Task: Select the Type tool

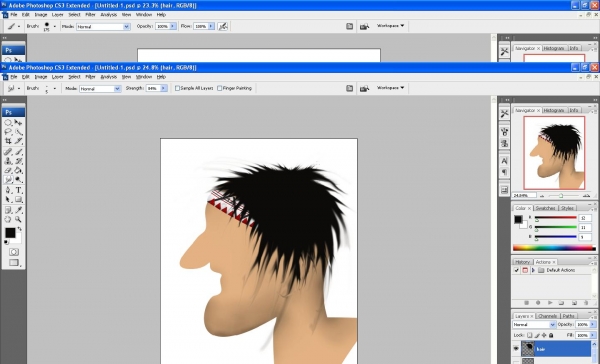Action: point(18,190)
